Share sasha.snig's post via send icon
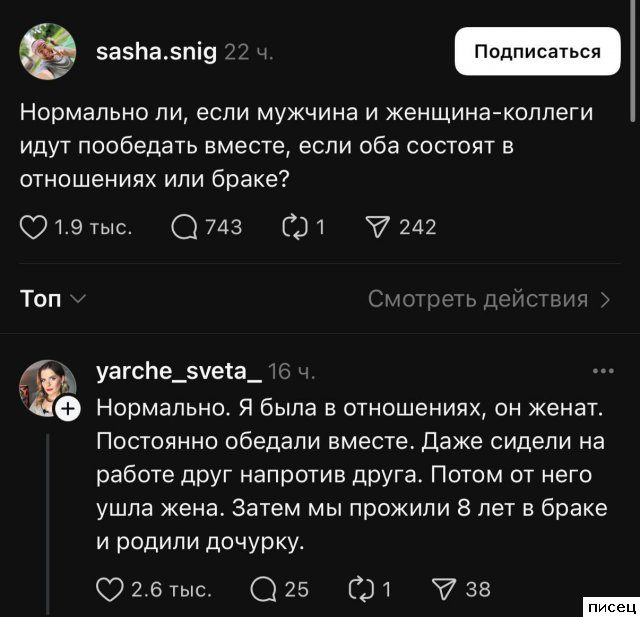The height and width of the screenshot is (617, 640). tap(378, 228)
